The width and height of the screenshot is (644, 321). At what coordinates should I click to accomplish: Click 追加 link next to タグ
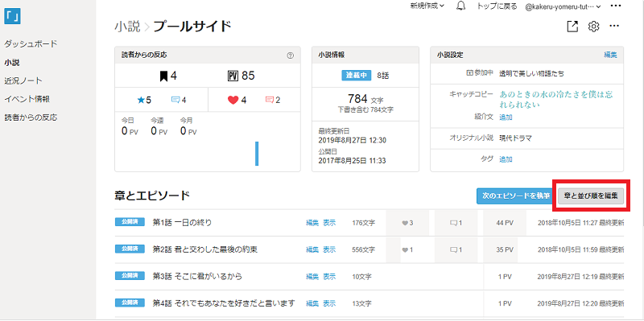pos(506,159)
